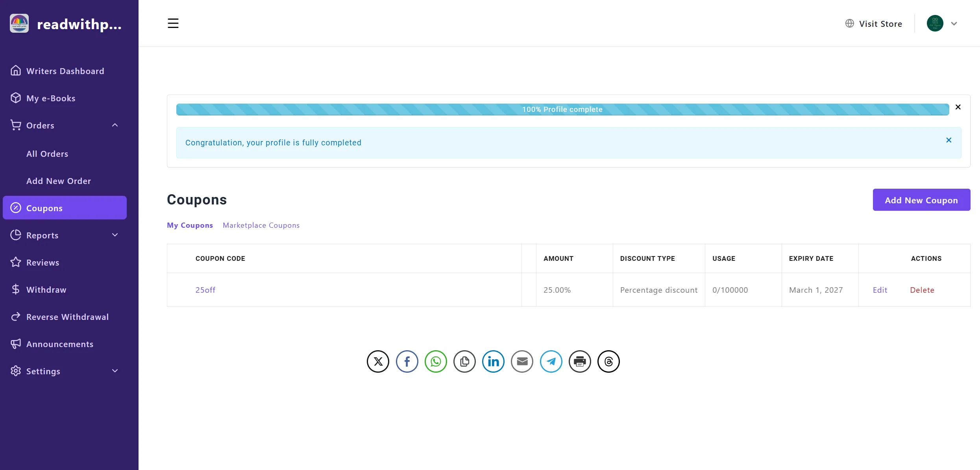Expand the Settings submenu

click(x=115, y=371)
